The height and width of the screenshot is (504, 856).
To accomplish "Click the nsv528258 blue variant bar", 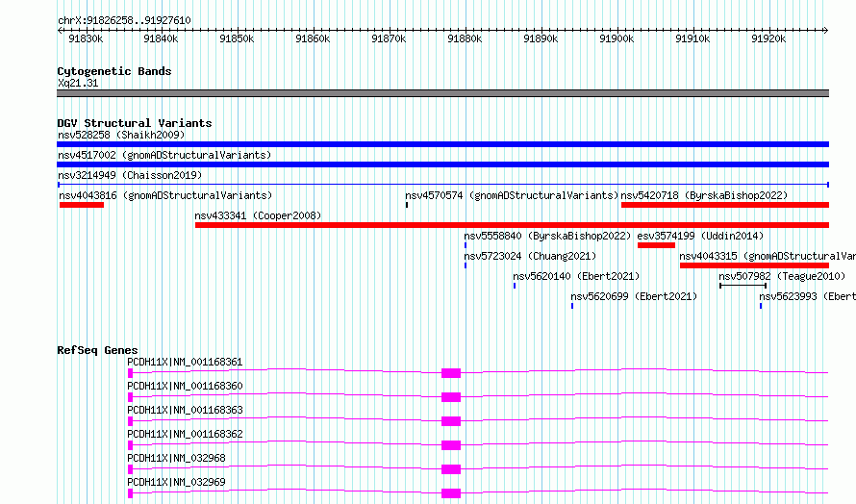I will click(x=442, y=144).
